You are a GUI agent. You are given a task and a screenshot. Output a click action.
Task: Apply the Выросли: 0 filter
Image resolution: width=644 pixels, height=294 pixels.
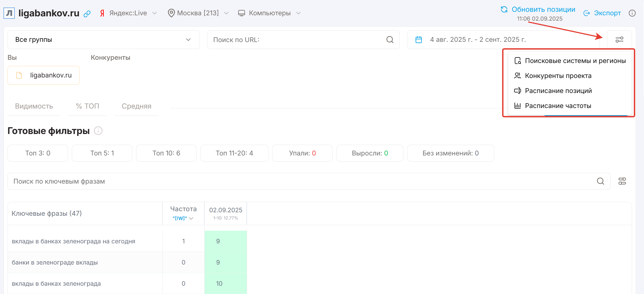[370, 153]
